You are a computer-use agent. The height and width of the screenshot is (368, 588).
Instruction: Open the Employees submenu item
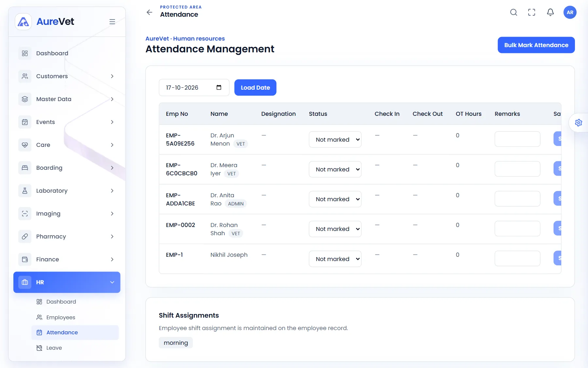pyautogui.click(x=75, y=317)
